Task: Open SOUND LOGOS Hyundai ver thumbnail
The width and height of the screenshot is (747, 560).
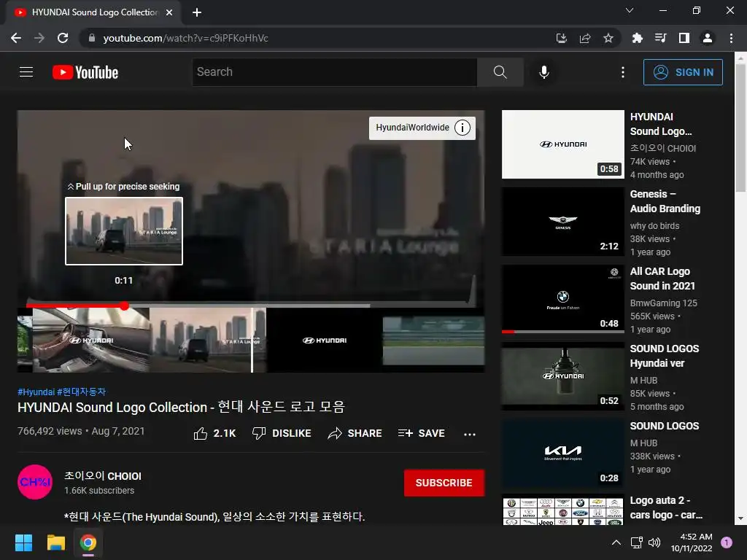Action: tap(562, 376)
